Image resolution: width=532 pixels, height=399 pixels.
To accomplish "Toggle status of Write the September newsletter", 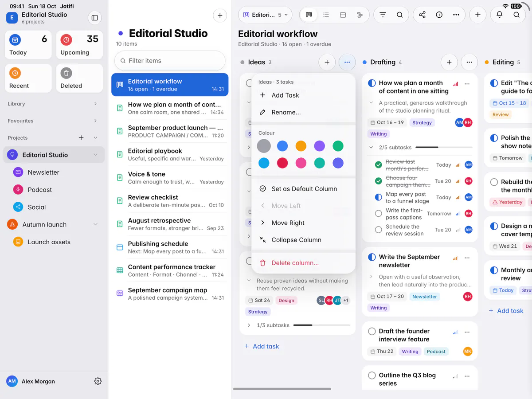I will coord(372,257).
